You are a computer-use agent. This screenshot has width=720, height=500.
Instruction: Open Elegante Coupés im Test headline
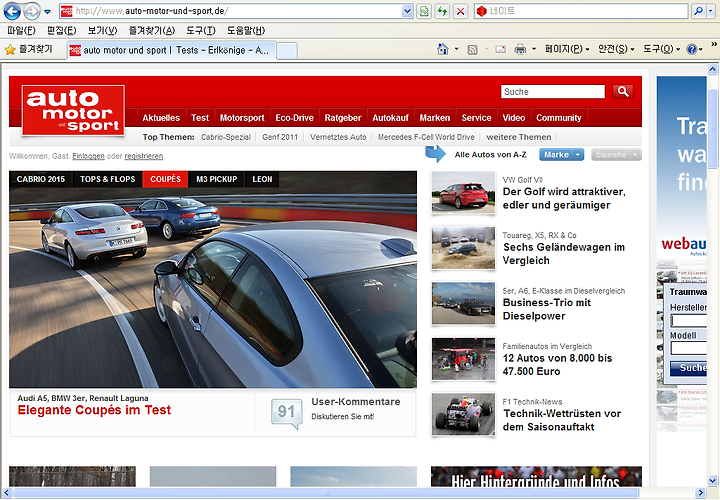tap(94, 410)
